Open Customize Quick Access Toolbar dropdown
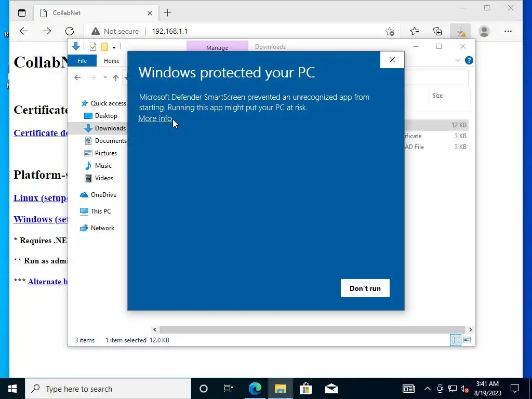 [114, 47]
